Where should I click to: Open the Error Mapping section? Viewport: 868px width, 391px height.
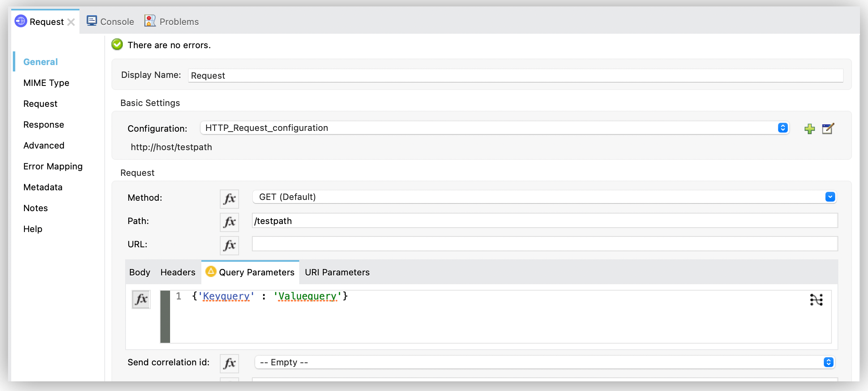click(x=53, y=166)
